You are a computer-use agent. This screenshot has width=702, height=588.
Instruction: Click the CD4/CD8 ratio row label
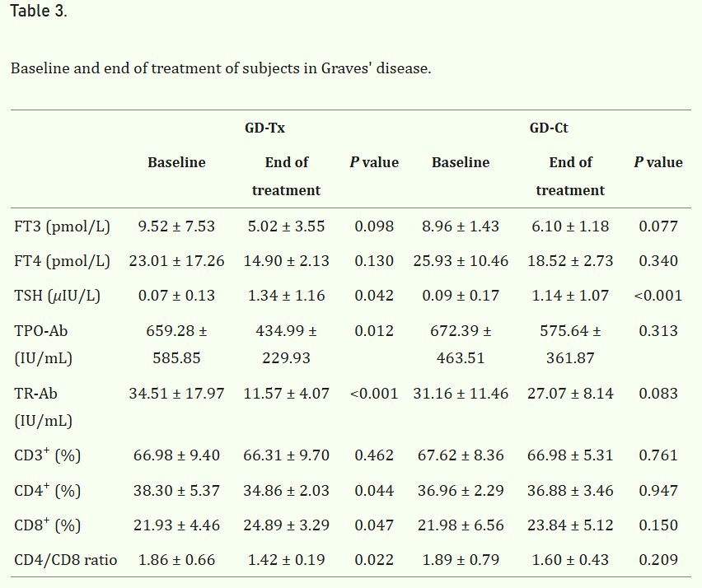(x=66, y=560)
